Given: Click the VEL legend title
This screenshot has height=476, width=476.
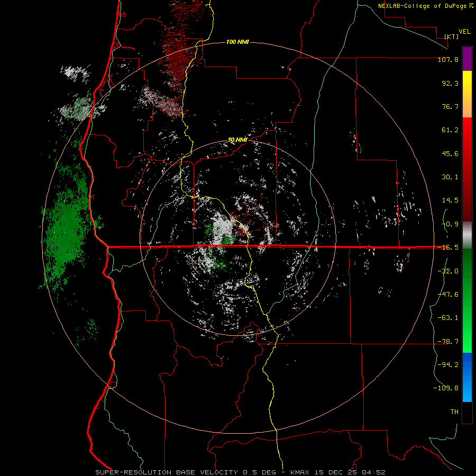Looking at the screenshot, I should click(x=464, y=32).
